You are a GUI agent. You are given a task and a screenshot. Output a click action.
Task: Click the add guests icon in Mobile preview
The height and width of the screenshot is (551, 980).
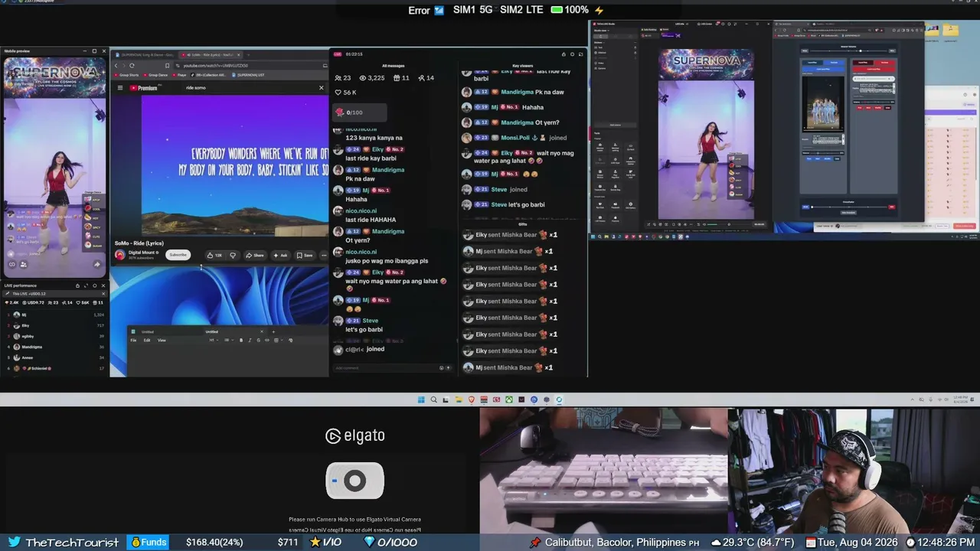click(24, 265)
